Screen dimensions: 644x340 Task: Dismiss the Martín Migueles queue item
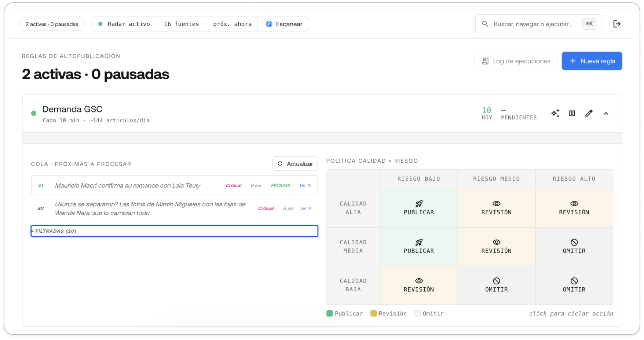(310, 208)
